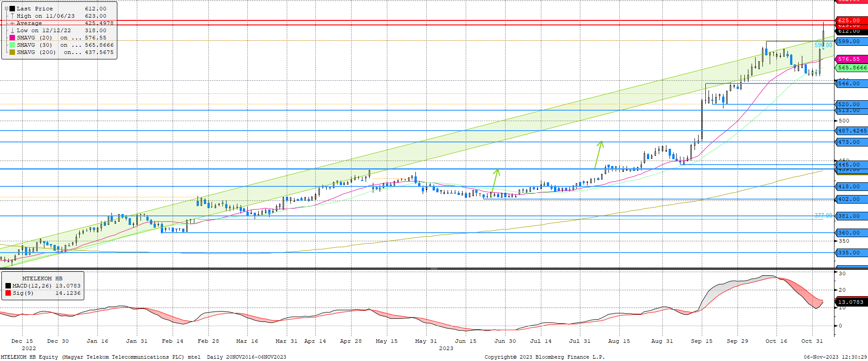Click the blue 487.4245 axis tag
This screenshot has width=868, height=361.
pyautogui.click(x=851, y=131)
